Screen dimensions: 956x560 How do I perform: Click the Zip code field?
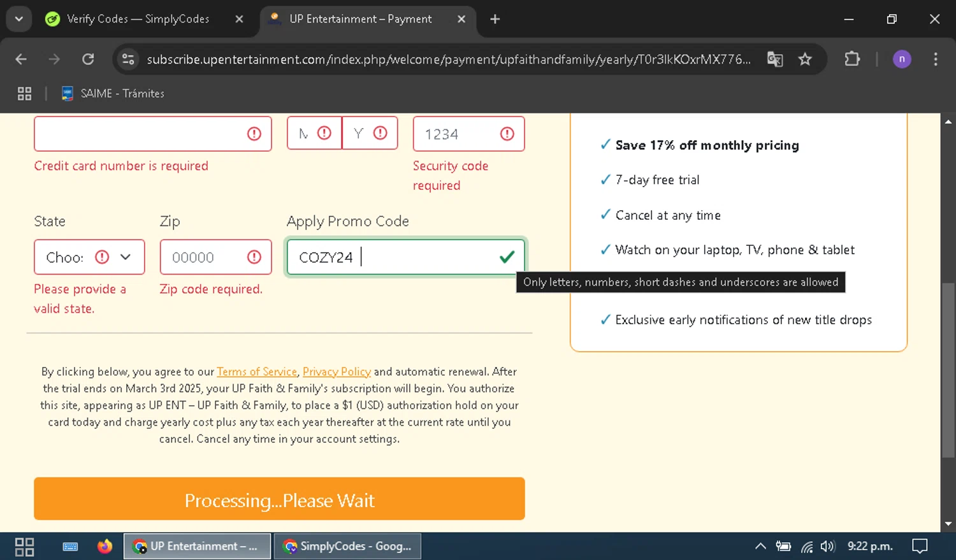click(215, 257)
